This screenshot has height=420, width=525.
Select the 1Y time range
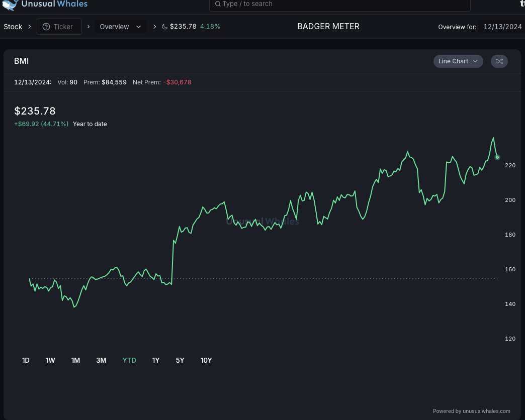coord(156,360)
